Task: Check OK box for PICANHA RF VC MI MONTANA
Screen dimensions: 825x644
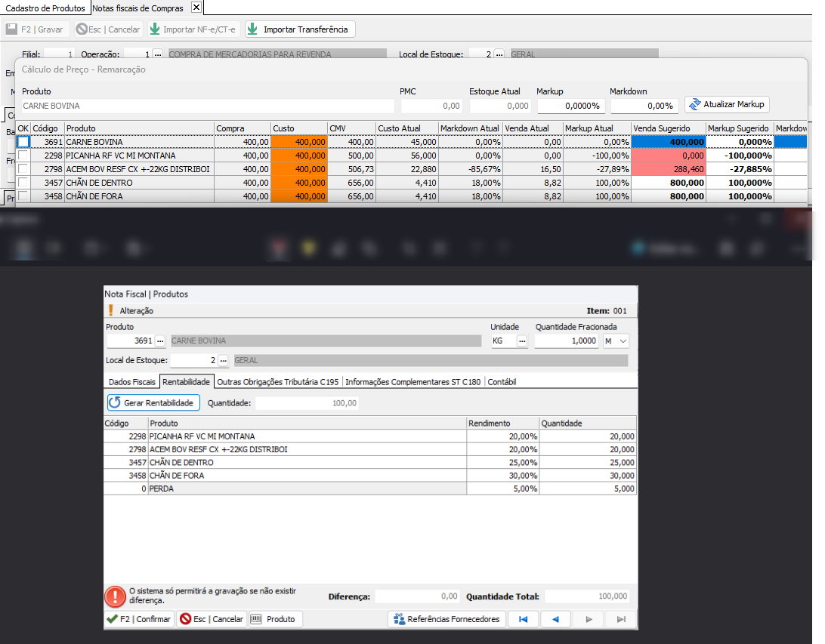Action: pyautogui.click(x=24, y=156)
